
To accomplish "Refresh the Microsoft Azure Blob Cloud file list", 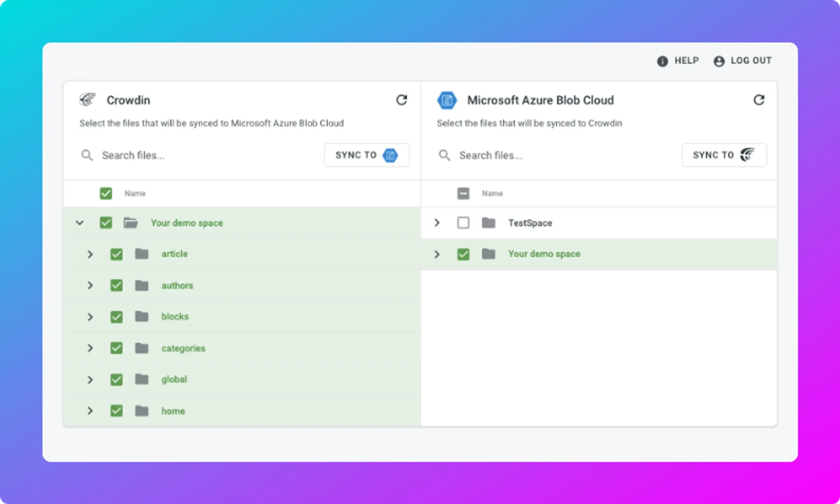I will [759, 100].
